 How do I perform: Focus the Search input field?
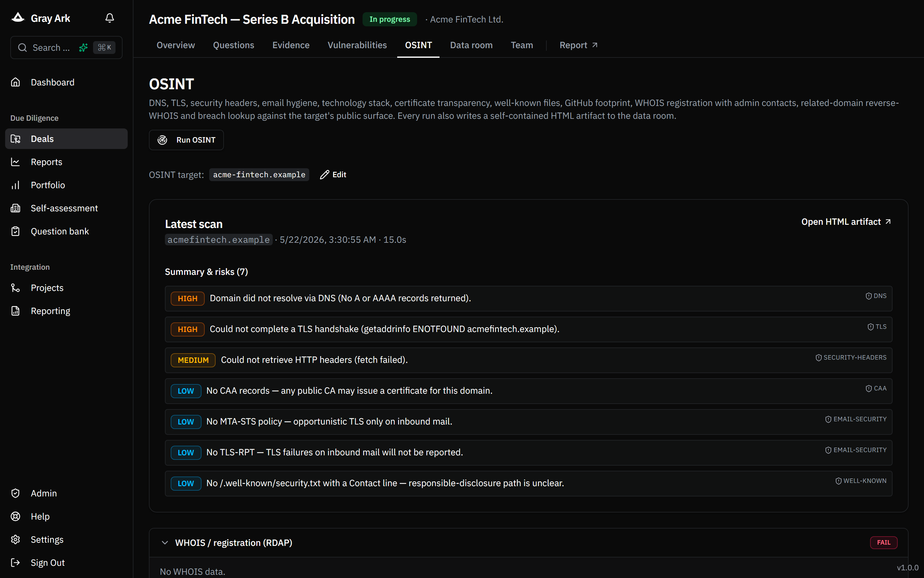point(66,48)
